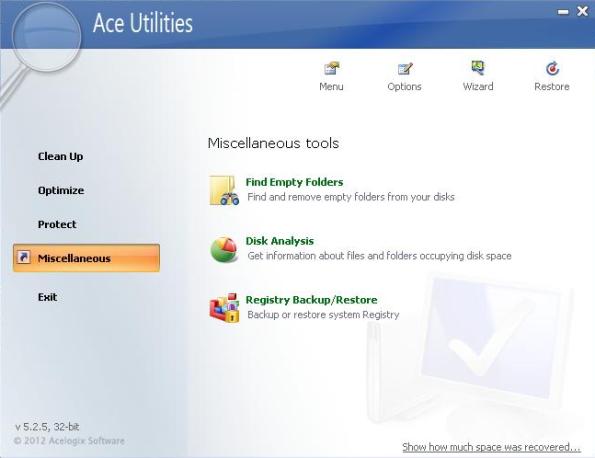The width and height of the screenshot is (595, 458).
Task: Click the Options label text
Action: pyautogui.click(x=405, y=87)
